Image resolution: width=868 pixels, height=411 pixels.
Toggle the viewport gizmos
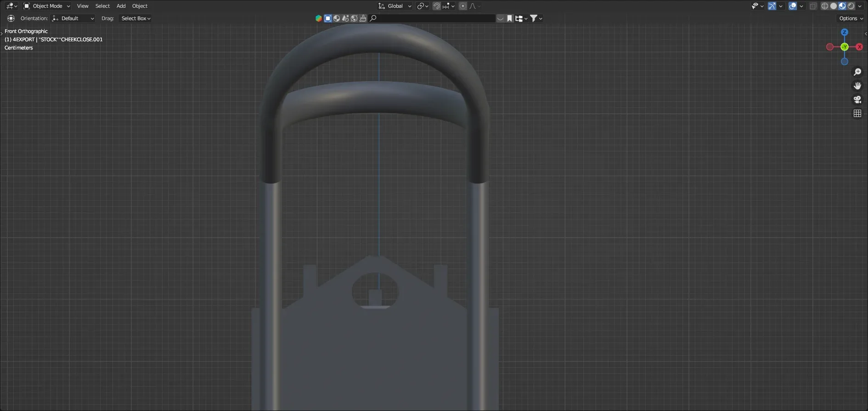[772, 6]
